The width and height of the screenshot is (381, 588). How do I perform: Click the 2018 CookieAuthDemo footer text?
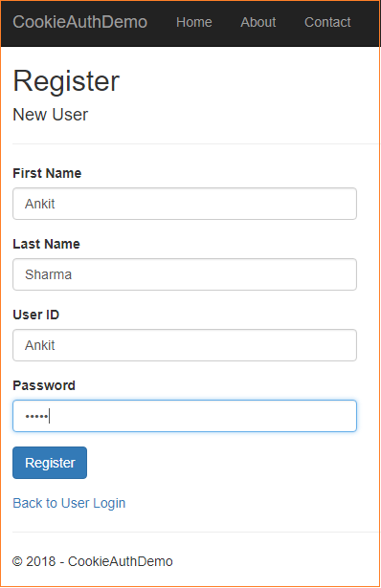[93, 561]
